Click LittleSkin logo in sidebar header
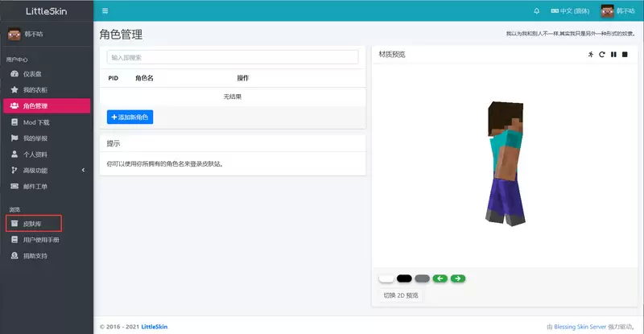Viewport: 644px width, 334px height. (47, 11)
